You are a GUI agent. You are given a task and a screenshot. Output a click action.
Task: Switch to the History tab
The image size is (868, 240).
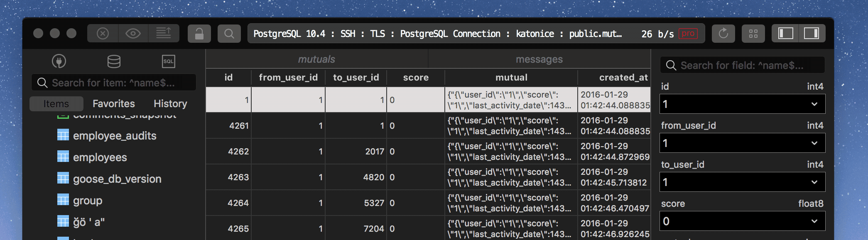(170, 104)
